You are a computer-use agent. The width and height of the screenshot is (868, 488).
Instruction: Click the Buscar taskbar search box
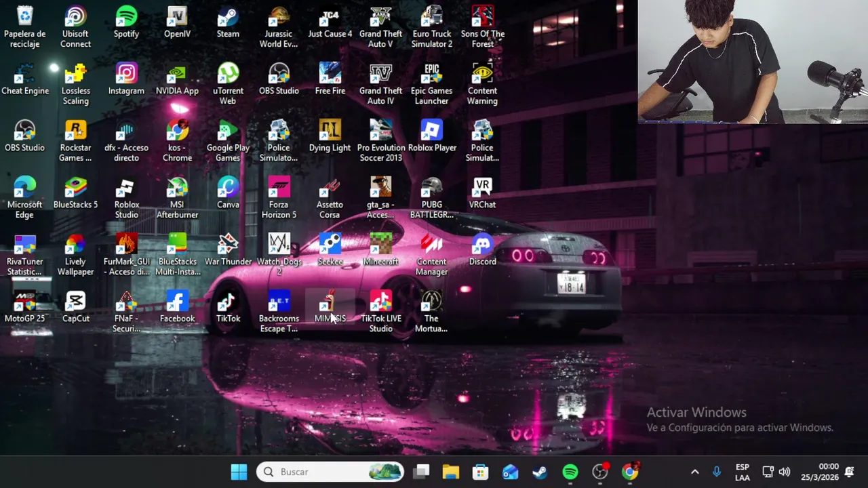(x=330, y=472)
